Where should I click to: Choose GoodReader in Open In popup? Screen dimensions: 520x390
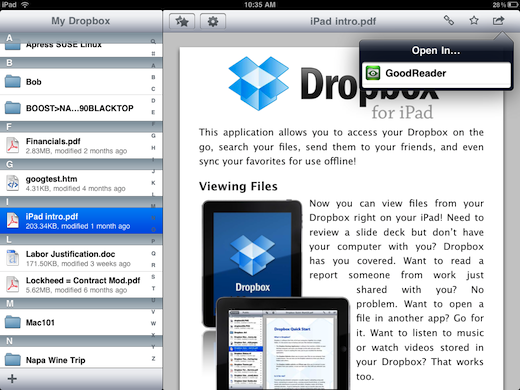(436, 73)
